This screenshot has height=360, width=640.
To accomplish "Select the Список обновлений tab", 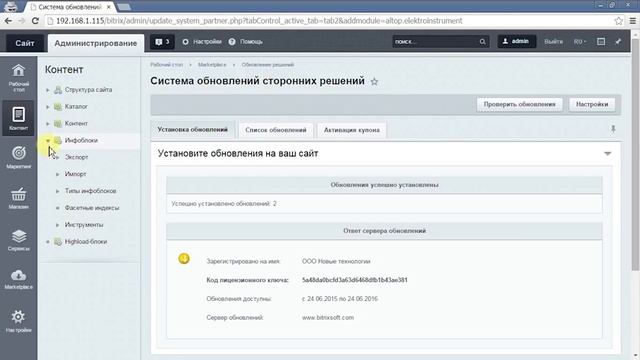I will click(x=276, y=130).
